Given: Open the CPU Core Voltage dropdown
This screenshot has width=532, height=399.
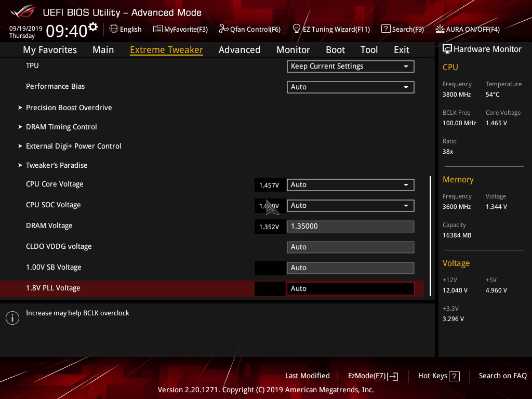Looking at the screenshot, I should pos(351,185).
